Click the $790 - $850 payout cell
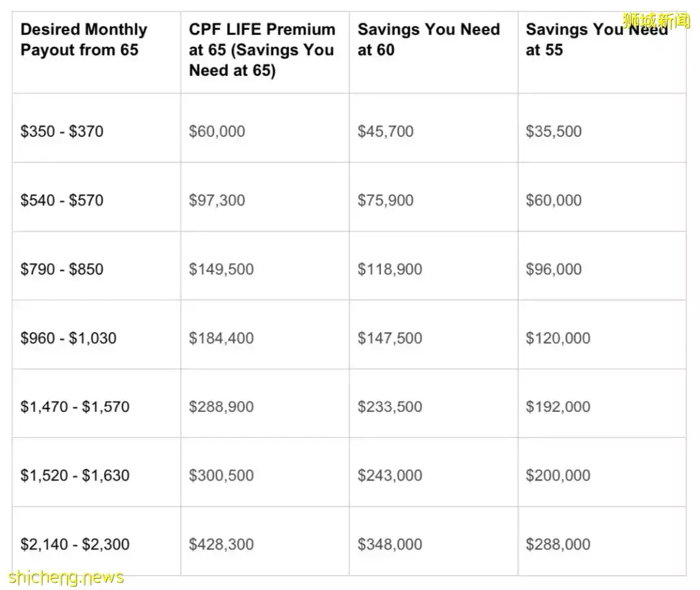700x590 pixels. click(x=62, y=269)
